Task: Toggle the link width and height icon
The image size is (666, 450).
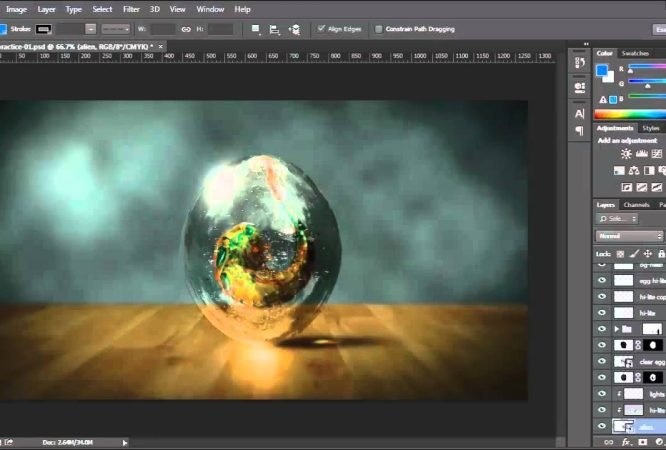Action: 186,29
